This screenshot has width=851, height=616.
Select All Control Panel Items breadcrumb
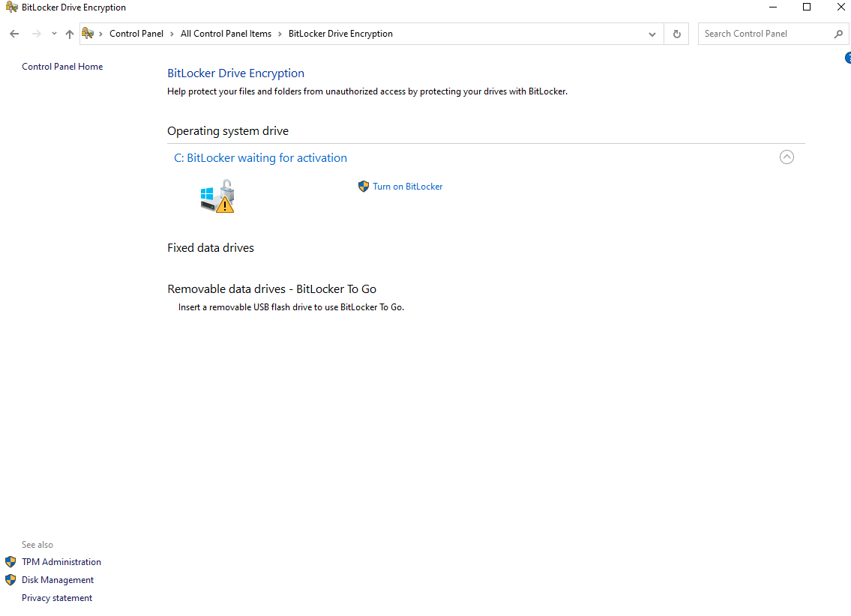coord(226,34)
